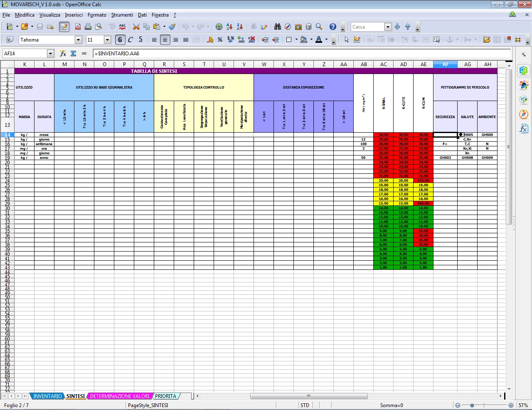The image size is (532, 410).
Task: Click the Sum function icon
Action: tap(74, 53)
